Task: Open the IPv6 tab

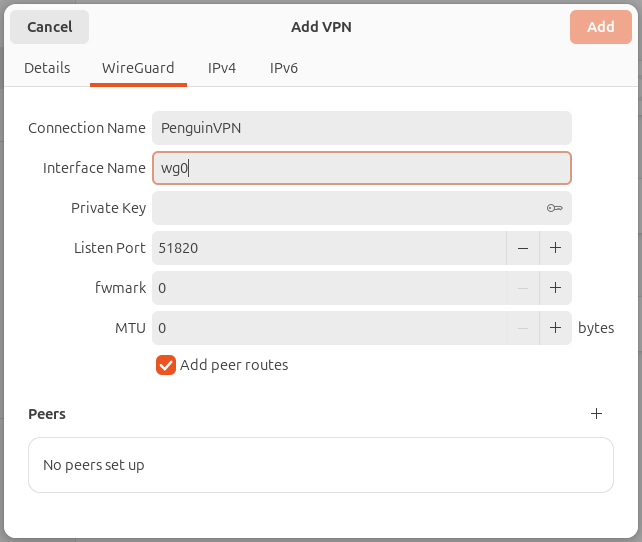Action: coord(283,68)
